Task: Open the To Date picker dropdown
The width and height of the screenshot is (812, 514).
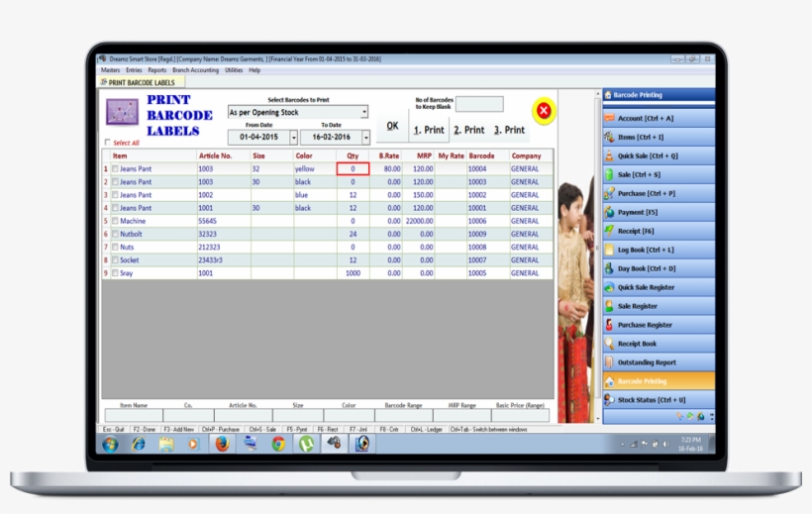Action: (x=363, y=138)
